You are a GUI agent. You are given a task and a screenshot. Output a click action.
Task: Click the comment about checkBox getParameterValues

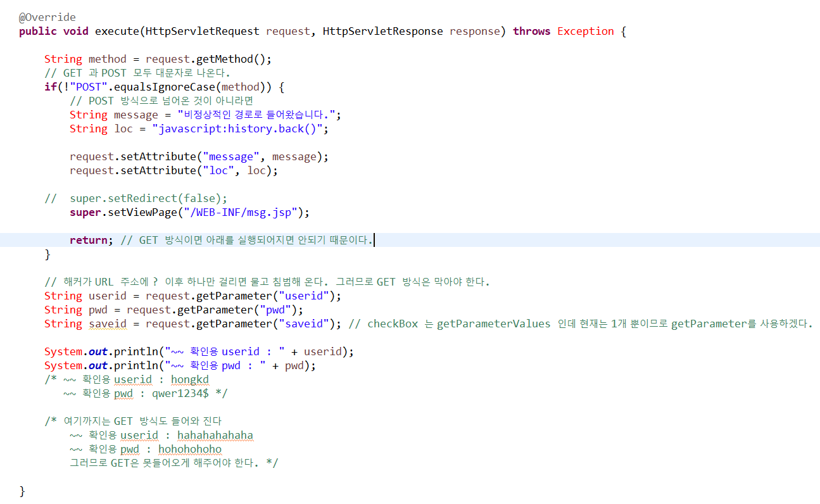(x=580, y=324)
